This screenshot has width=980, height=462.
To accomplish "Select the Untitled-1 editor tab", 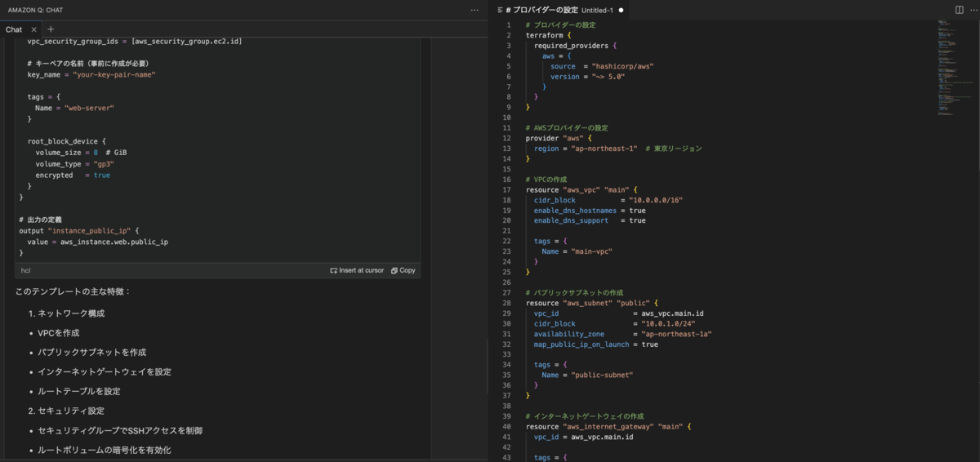I will (559, 10).
